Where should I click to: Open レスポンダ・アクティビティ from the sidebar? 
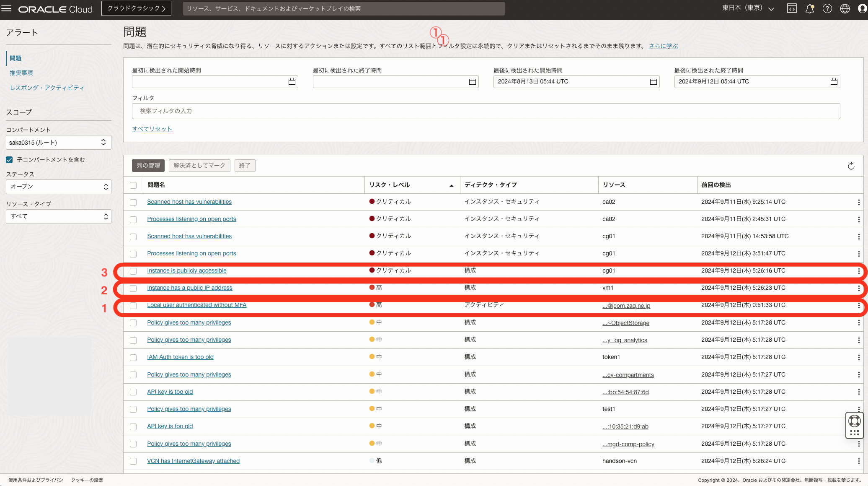(47, 88)
